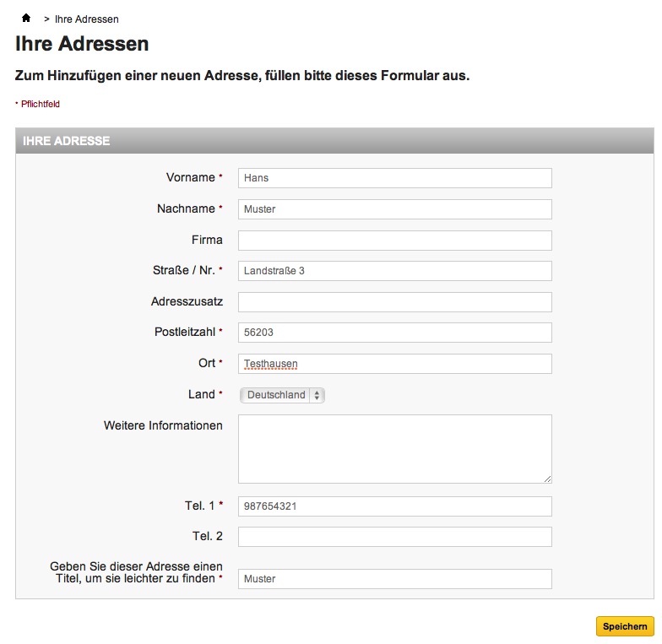
Task: Focus the Nachname text field
Action: coord(394,209)
